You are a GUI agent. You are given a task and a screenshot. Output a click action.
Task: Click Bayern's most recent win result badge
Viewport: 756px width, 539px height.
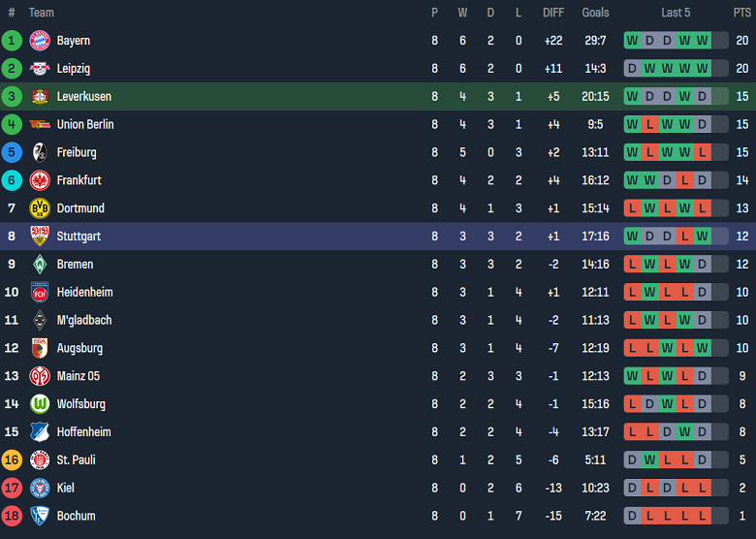tap(702, 41)
